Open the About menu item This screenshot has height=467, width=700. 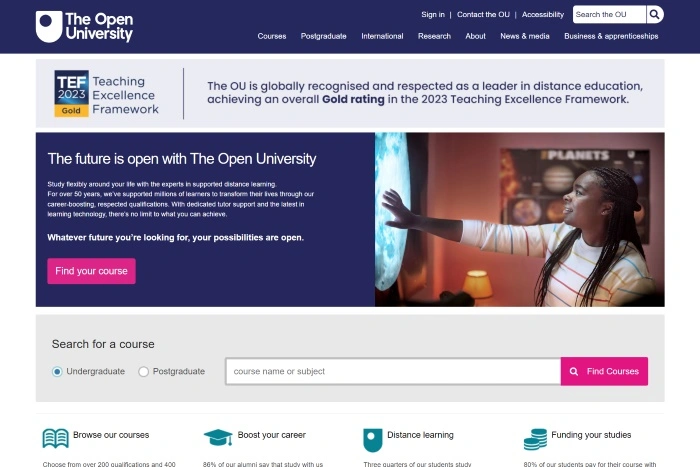tap(475, 36)
